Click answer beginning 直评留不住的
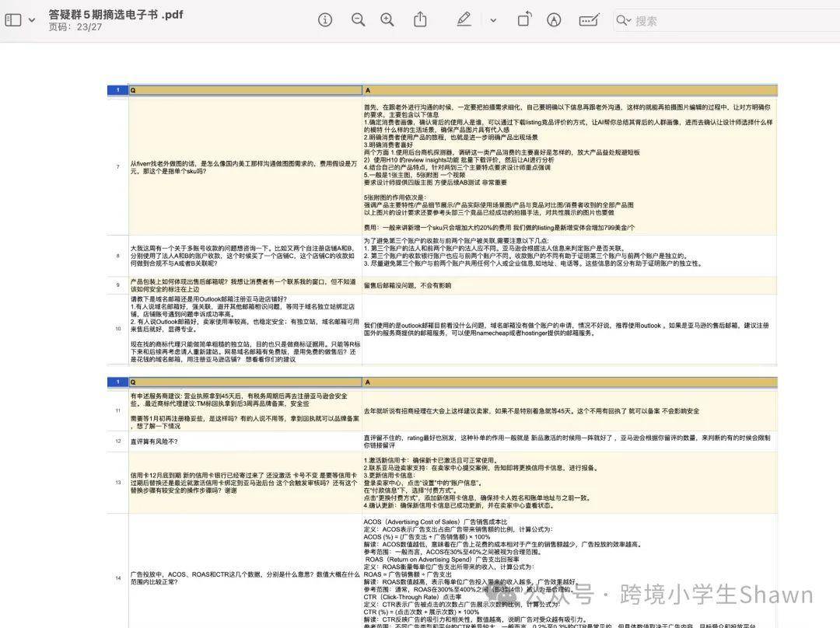 tap(567, 441)
